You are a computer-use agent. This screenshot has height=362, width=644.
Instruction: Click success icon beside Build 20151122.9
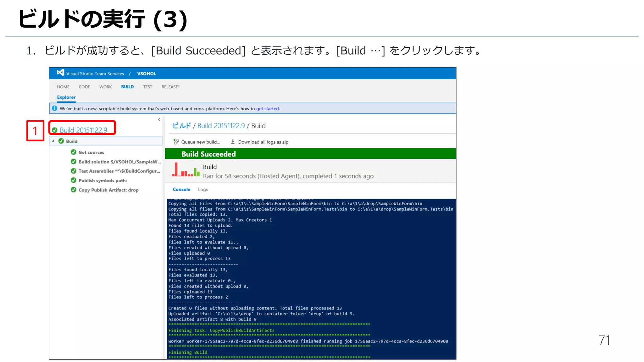point(55,130)
